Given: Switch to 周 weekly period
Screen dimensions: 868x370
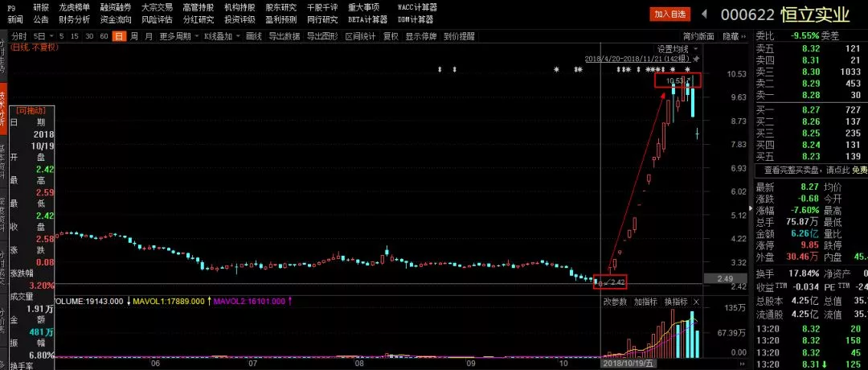Looking at the screenshot, I should [x=134, y=36].
